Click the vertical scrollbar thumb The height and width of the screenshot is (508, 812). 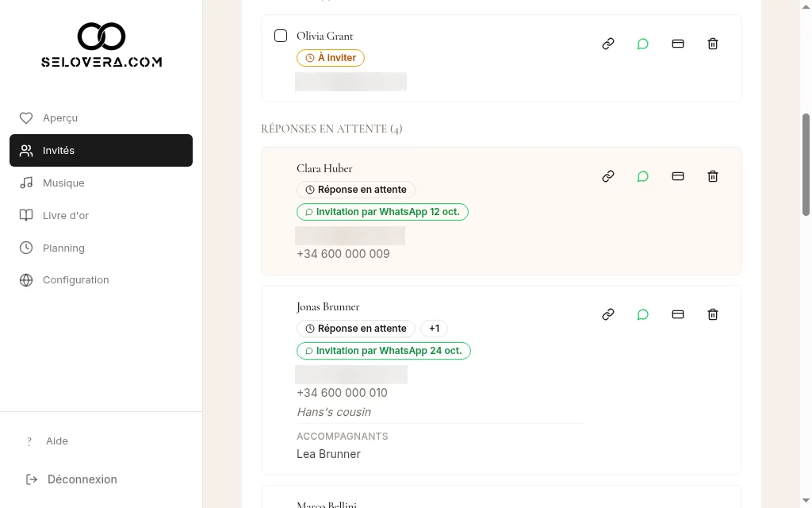tap(806, 164)
